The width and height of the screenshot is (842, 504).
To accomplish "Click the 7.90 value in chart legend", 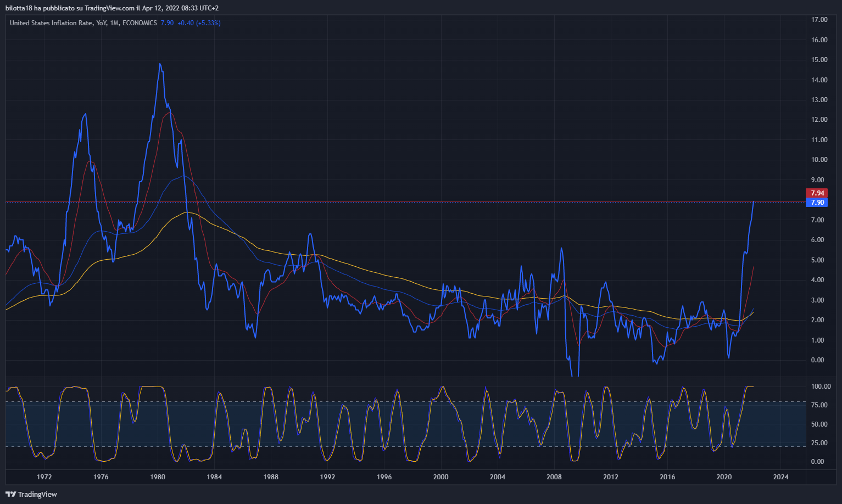I will [167, 23].
